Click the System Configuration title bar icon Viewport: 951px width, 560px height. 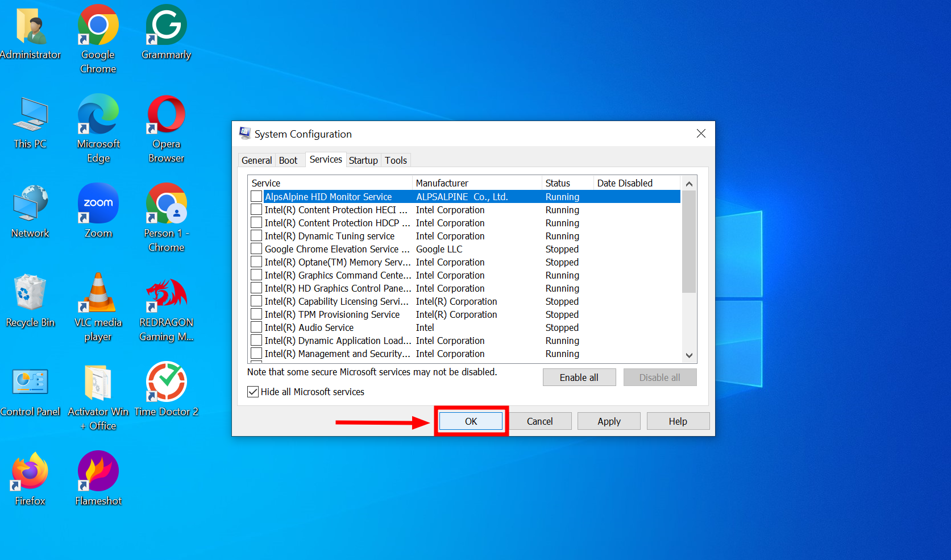245,134
